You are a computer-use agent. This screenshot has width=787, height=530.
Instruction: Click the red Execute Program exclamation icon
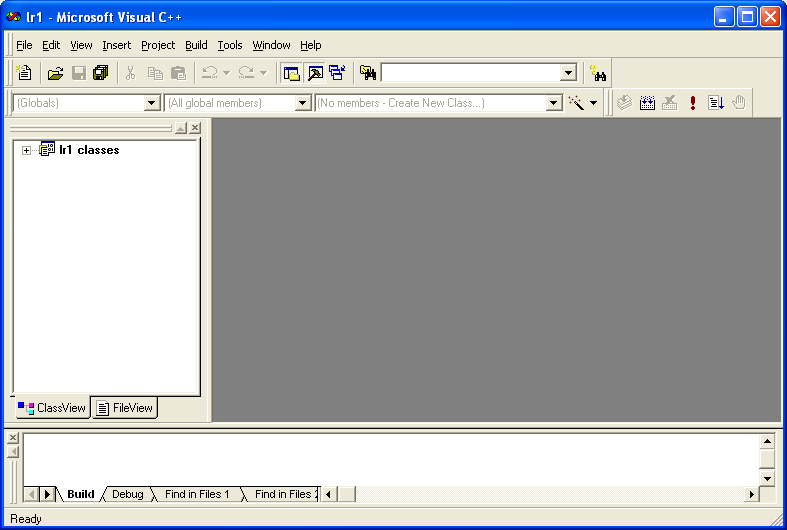693,103
